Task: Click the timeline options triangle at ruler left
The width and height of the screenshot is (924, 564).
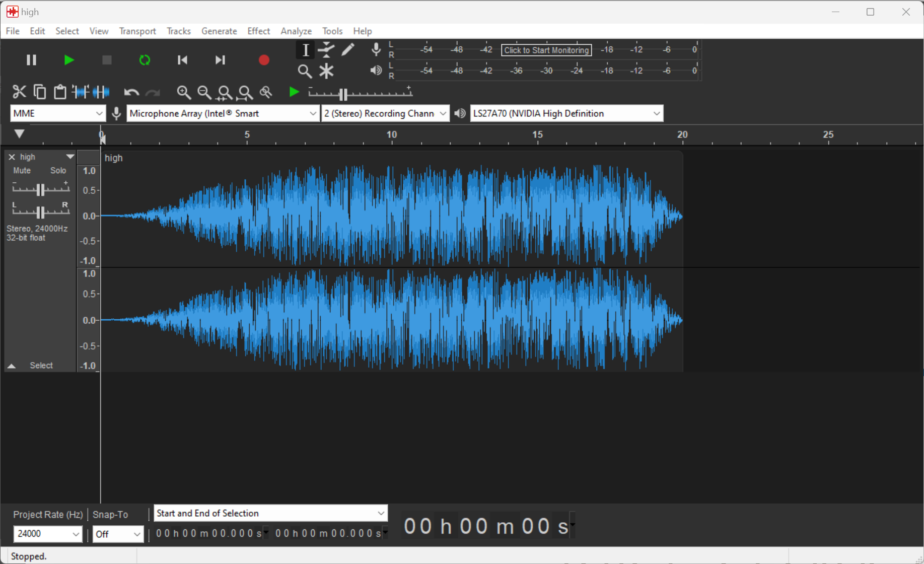Action: (x=19, y=134)
